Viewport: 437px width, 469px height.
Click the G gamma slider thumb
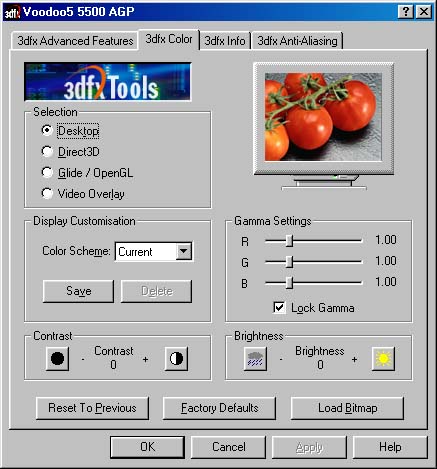tap(290, 262)
